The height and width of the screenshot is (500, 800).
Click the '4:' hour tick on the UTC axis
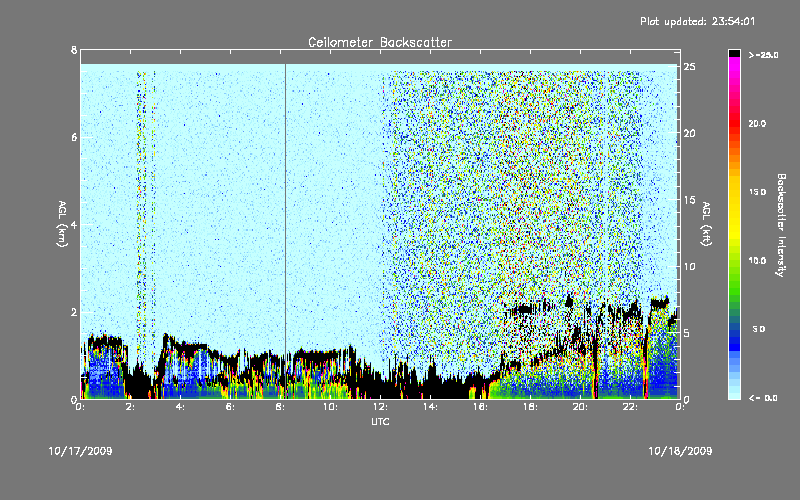click(x=181, y=407)
